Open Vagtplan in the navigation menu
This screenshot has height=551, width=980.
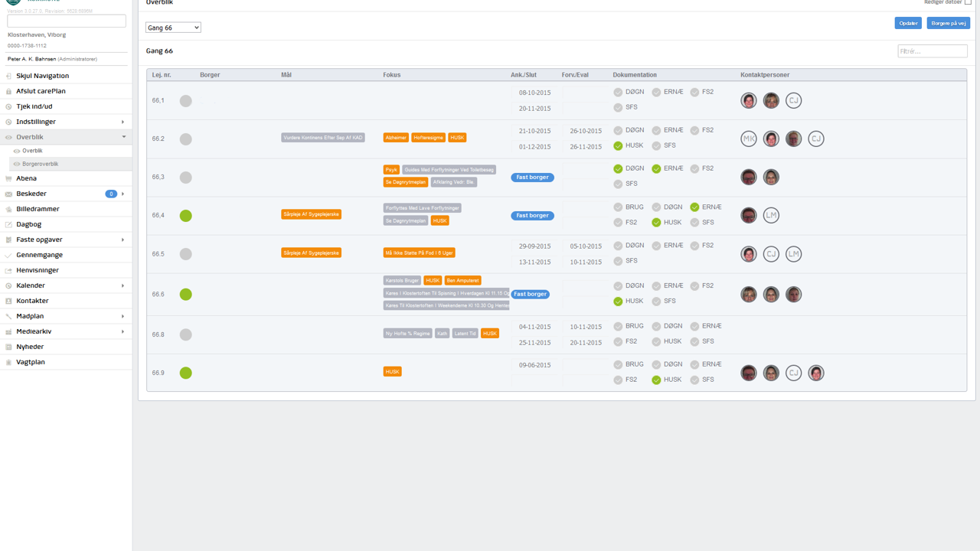coord(66,362)
